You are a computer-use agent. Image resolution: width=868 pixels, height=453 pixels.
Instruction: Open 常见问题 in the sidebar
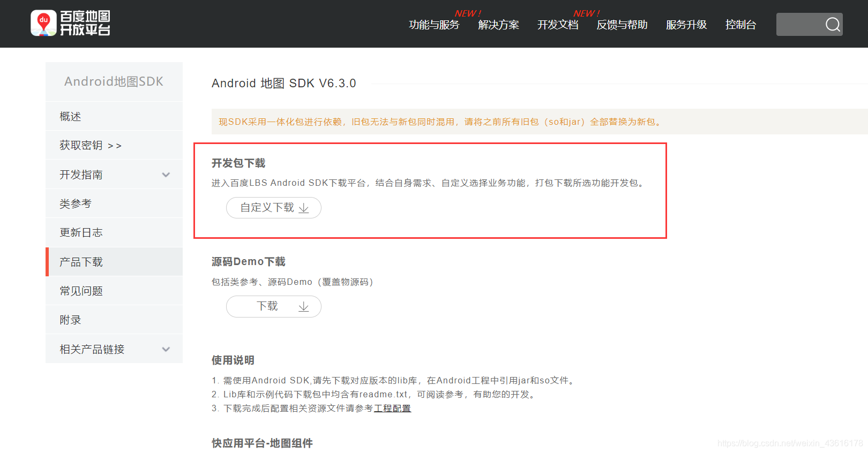pyautogui.click(x=114, y=291)
